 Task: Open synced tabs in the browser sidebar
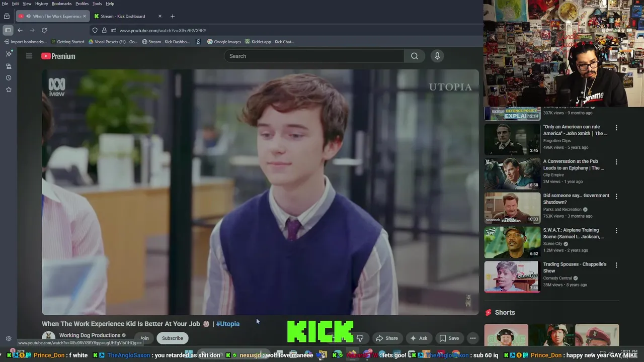click(9, 66)
